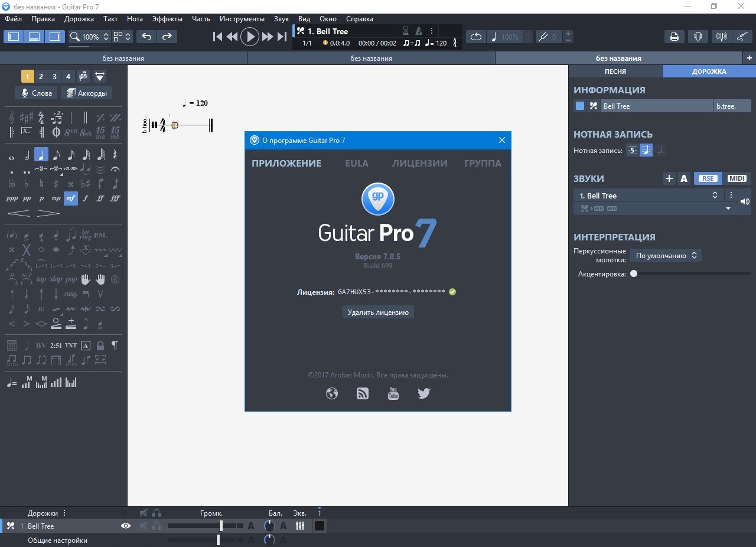
Task: Apply the 8va octave marking
Action: pos(71,132)
